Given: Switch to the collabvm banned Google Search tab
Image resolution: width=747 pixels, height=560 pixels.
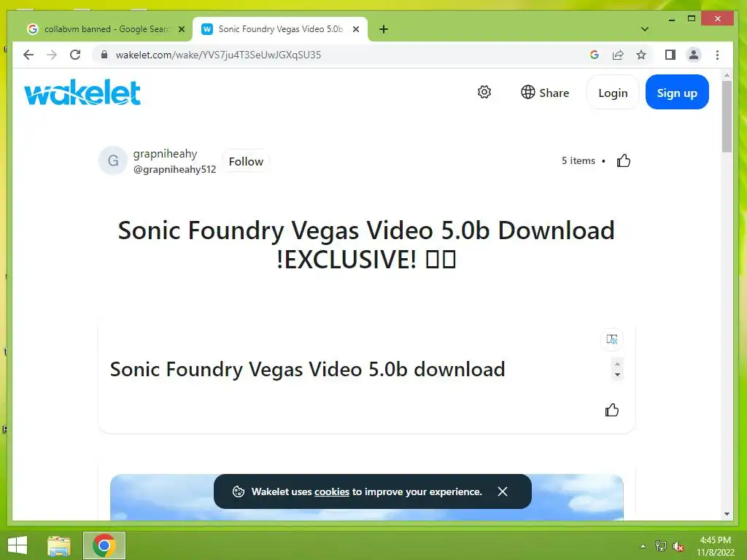Looking at the screenshot, I should click(106, 29).
